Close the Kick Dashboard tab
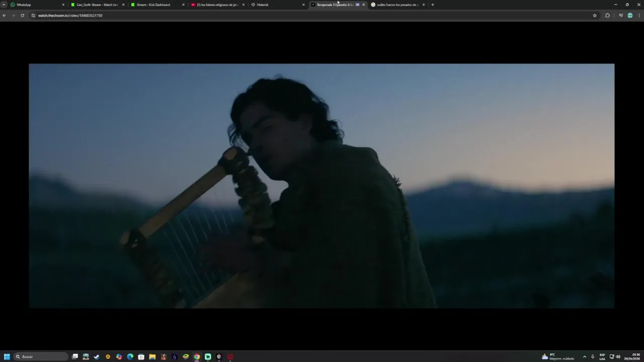Image resolution: width=644 pixels, height=362 pixels. 183,5
